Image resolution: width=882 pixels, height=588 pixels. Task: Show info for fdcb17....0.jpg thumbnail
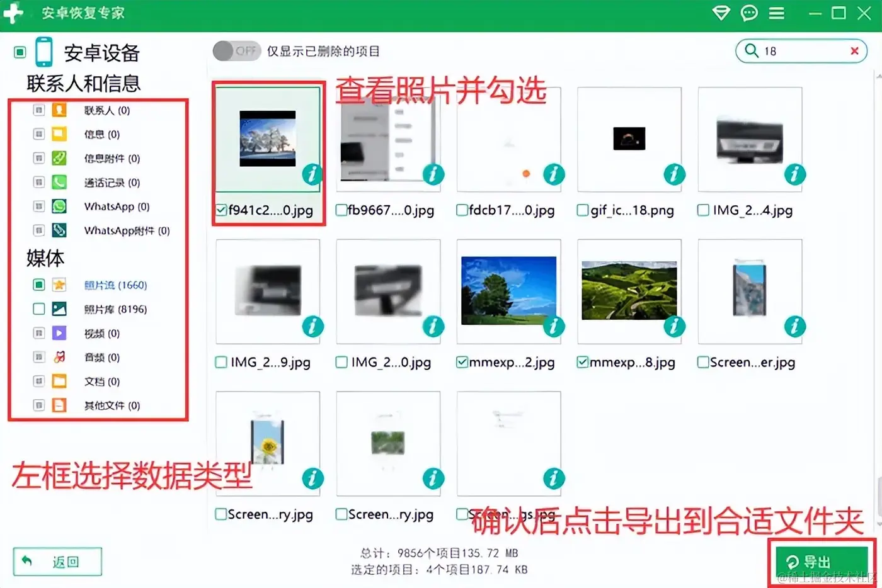554,174
